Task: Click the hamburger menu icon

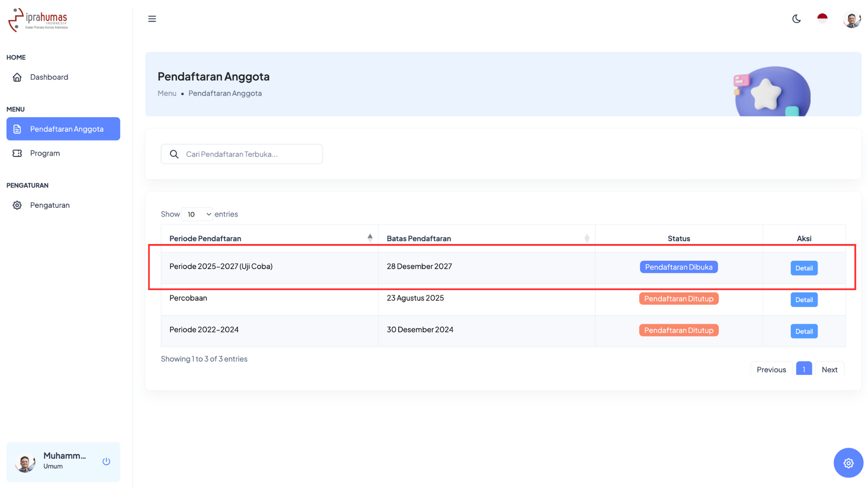Action: tap(152, 19)
